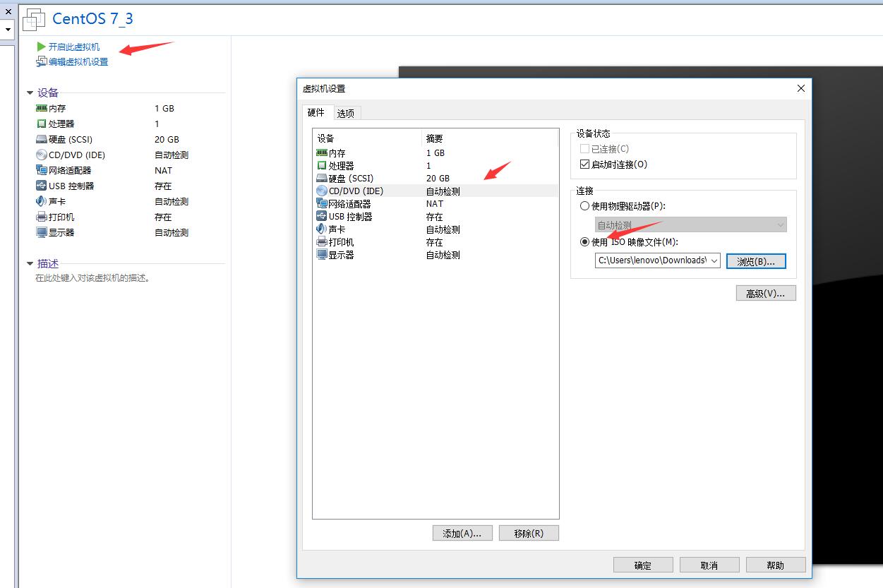Click 取消 to cancel settings
Viewport: 883px width, 588px height.
(709, 565)
